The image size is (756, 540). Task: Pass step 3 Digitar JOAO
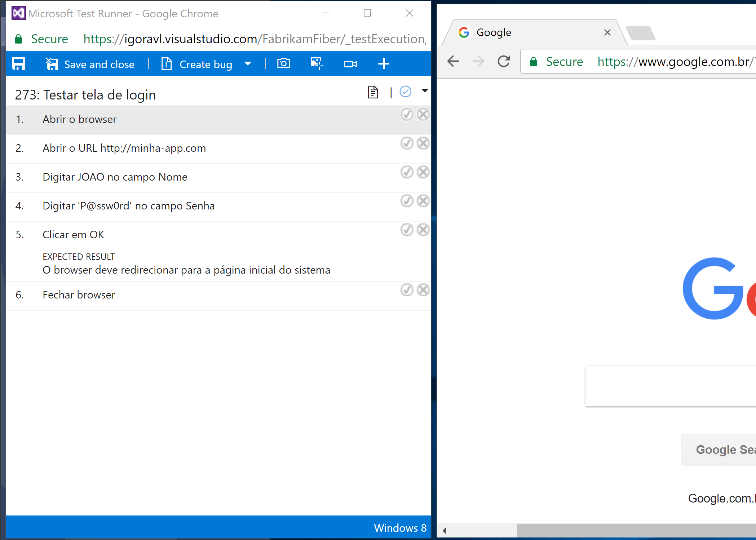[407, 172]
